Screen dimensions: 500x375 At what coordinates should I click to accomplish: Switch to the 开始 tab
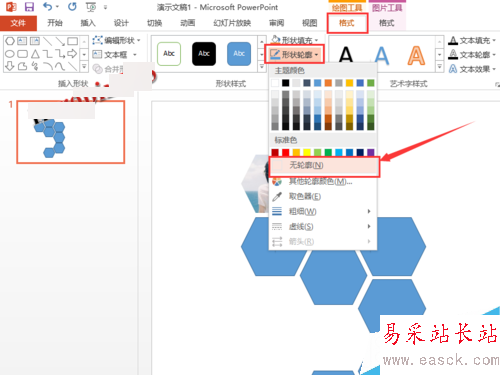[x=55, y=23]
